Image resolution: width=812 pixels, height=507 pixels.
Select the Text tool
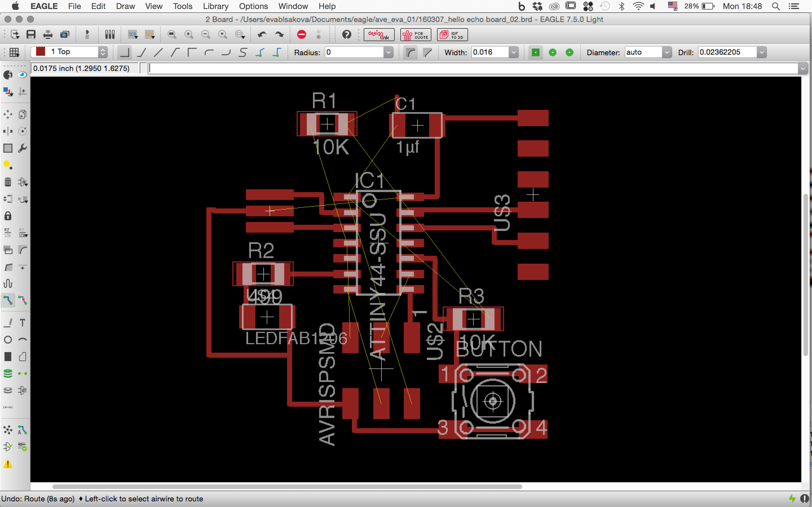tap(23, 323)
